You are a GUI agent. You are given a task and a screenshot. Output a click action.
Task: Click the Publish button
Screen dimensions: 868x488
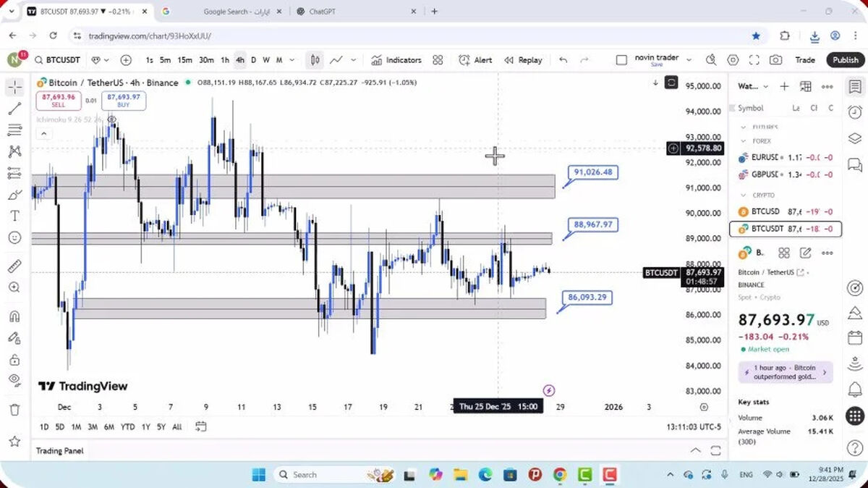845,60
